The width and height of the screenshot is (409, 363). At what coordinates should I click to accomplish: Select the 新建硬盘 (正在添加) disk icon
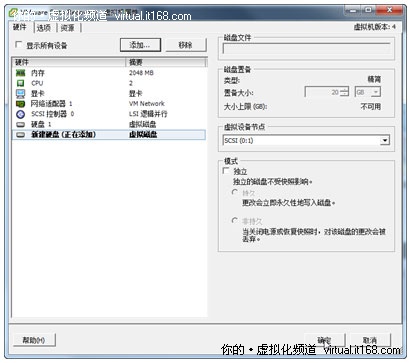(21, 135)
